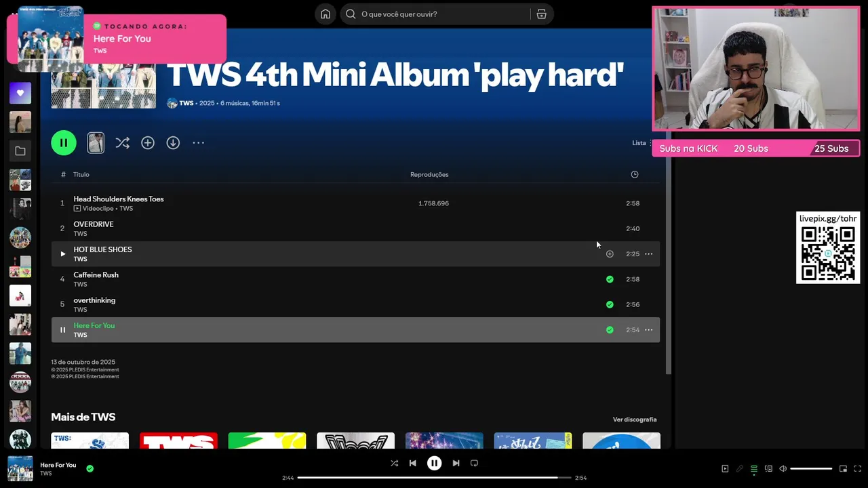Pause Here For You from its track row

[62, 330]
